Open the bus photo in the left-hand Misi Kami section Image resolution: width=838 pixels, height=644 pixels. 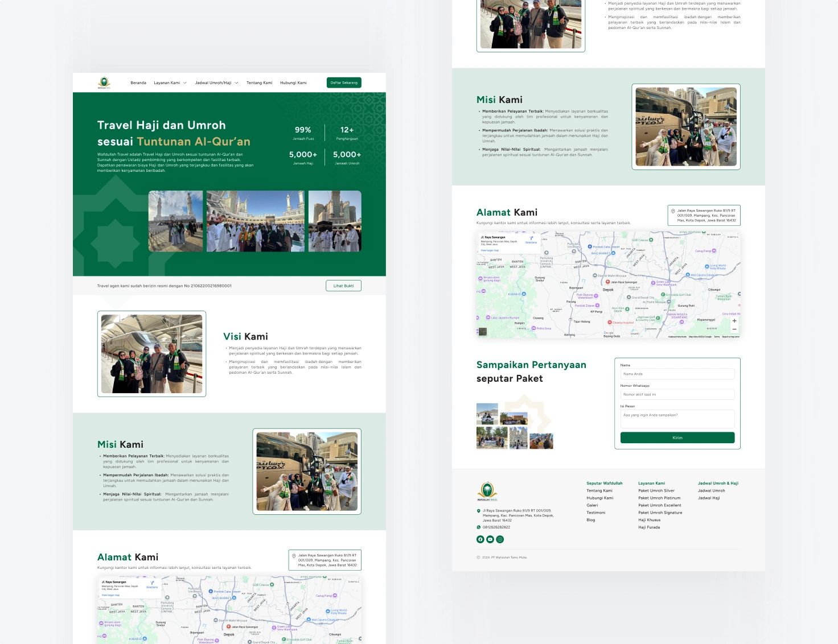(x=307, y=472)
